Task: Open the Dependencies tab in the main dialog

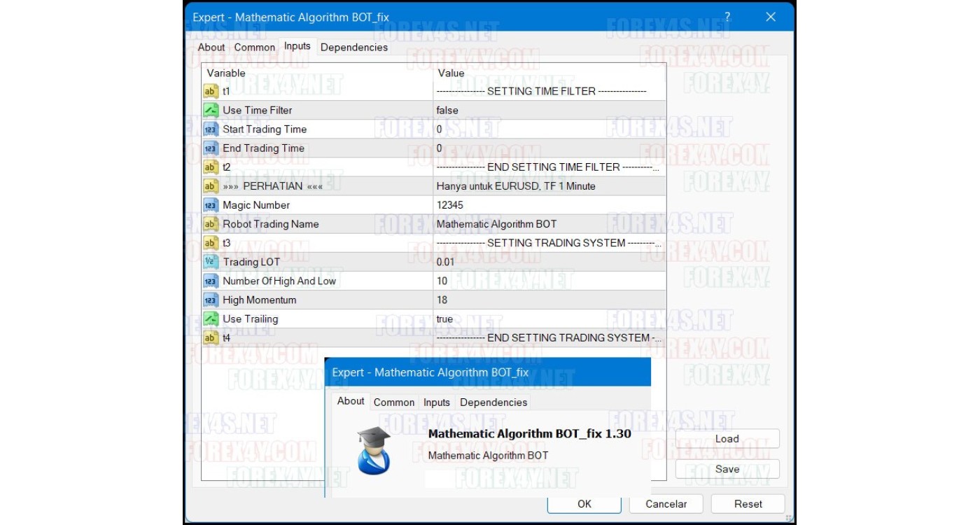Action: (x=354, y=48)
